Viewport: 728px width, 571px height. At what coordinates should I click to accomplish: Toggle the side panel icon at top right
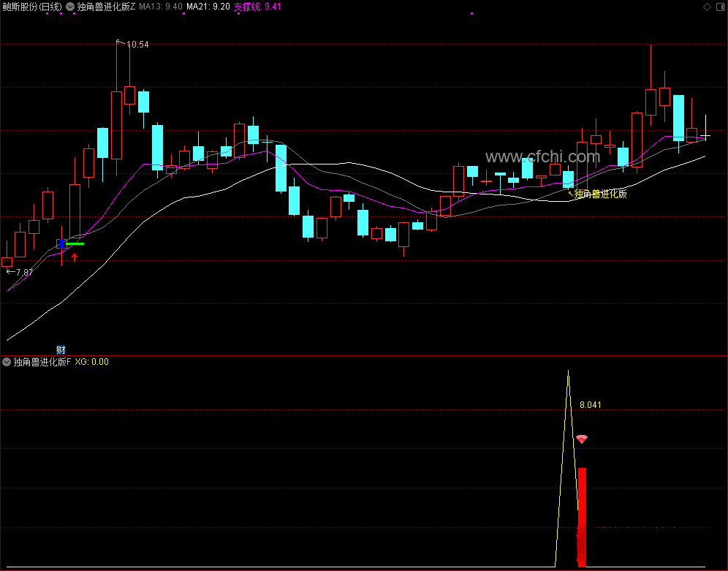click(721, 7)
